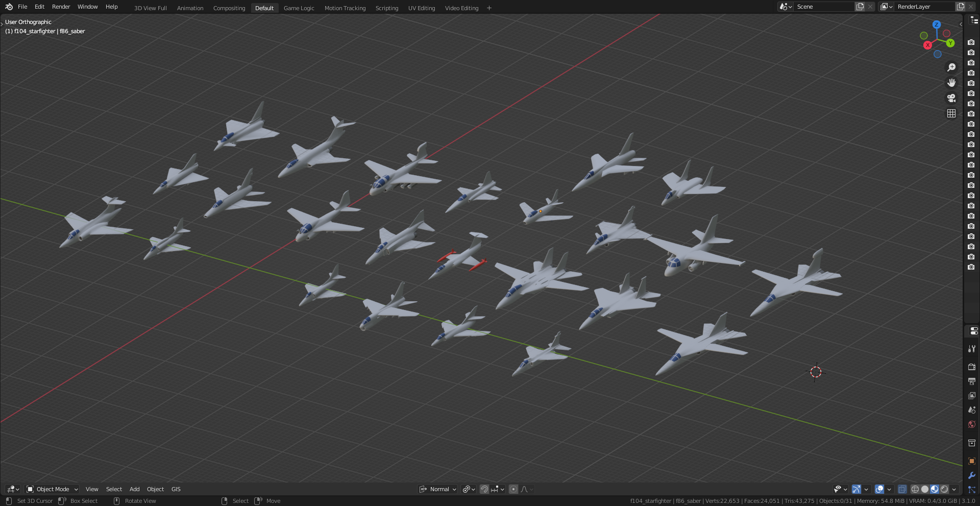Open the transform orientation dropdown showing Normal
The image size is (980, 506).
[437, 489]
